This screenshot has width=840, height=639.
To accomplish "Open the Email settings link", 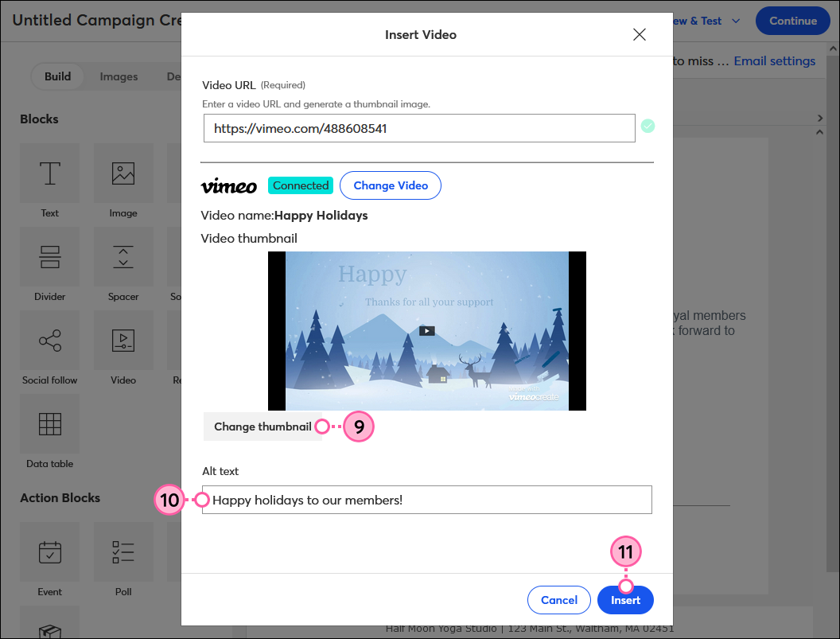I will pyautogui.click(x=774, y=61).
